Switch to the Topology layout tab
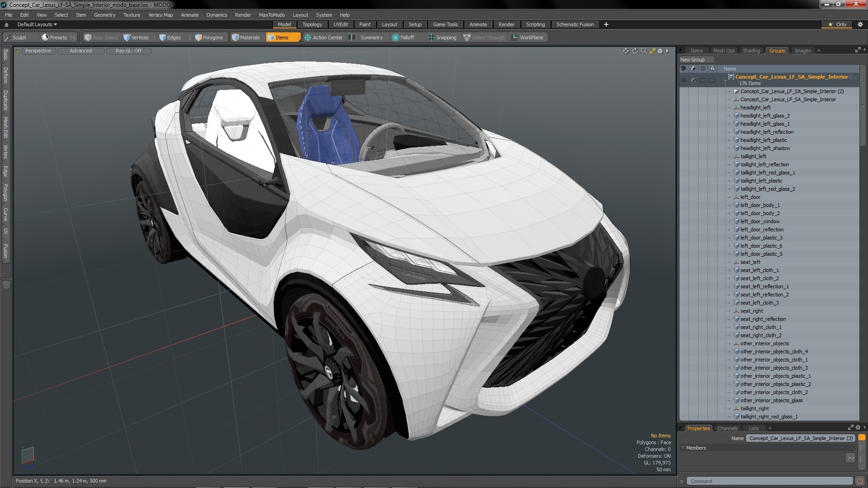Image resolution: width=868 pixels, height=488 pixels. (x=312, y=24)
